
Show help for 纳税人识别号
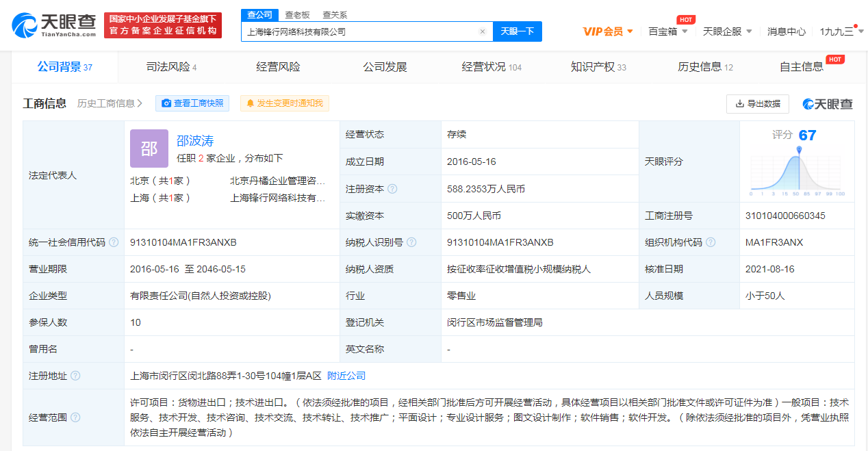coord(411,242)
